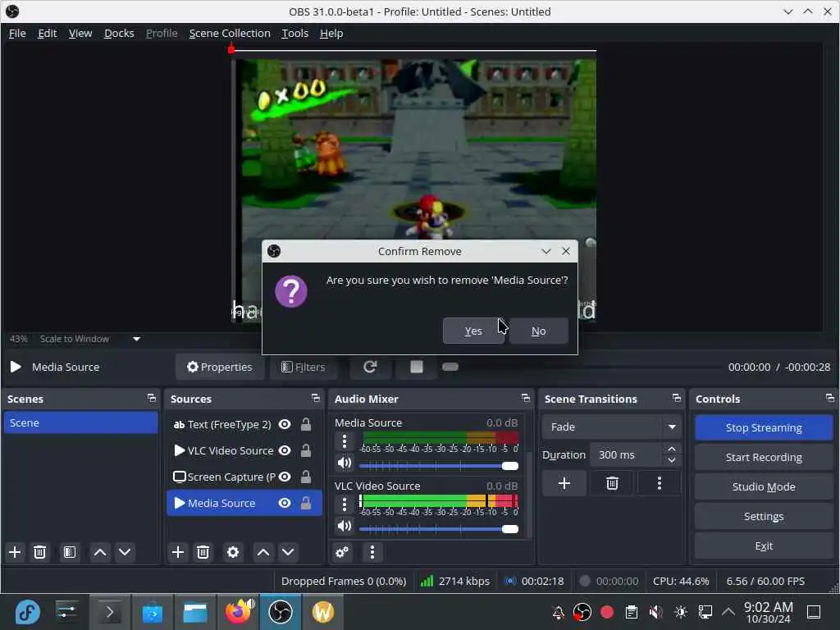This screenshot has width=840, height=630.
Task: Open the Scene Collection menu
Action: [x=230, y=33]
